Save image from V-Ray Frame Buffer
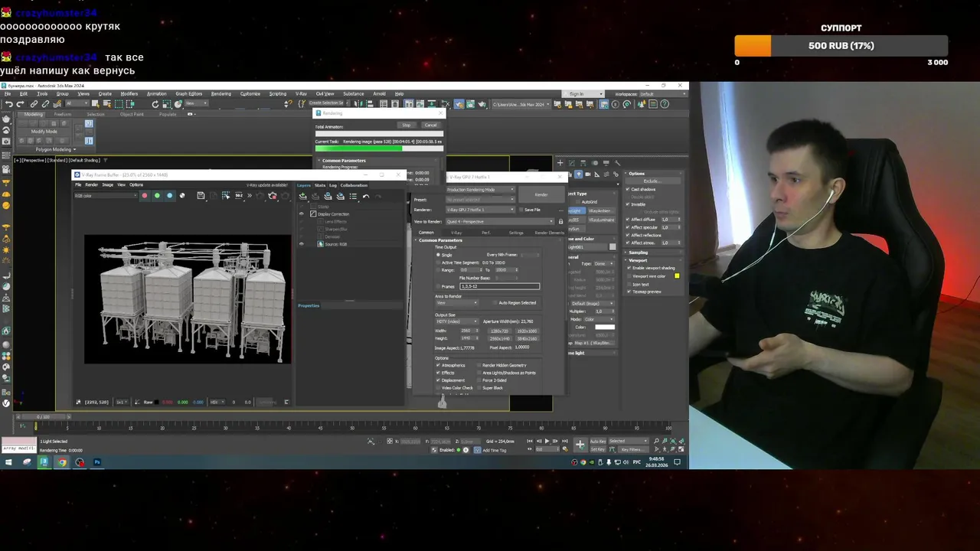The width and height of the screenshot is (980, 551). pyautogui.click(x=201, y=196)
